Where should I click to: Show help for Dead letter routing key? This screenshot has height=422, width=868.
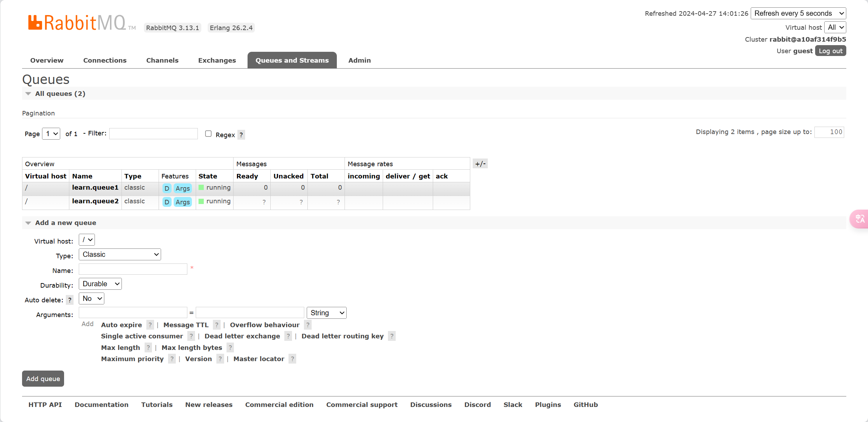[392, 336]
